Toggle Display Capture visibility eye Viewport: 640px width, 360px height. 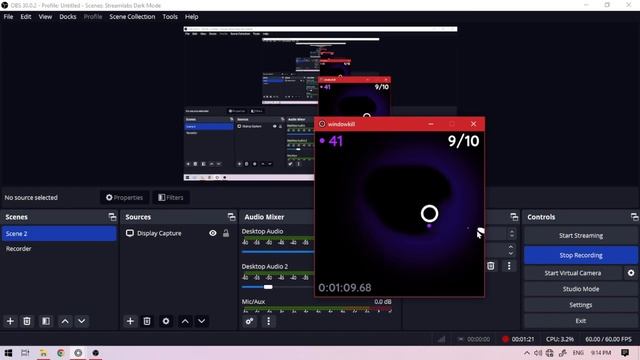(x=213, y=233)
